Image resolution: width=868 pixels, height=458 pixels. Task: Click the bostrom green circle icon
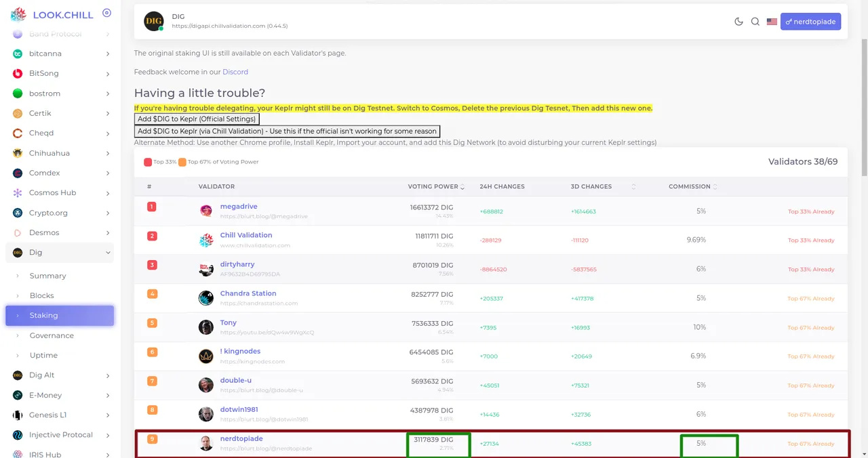pos(18,93)
